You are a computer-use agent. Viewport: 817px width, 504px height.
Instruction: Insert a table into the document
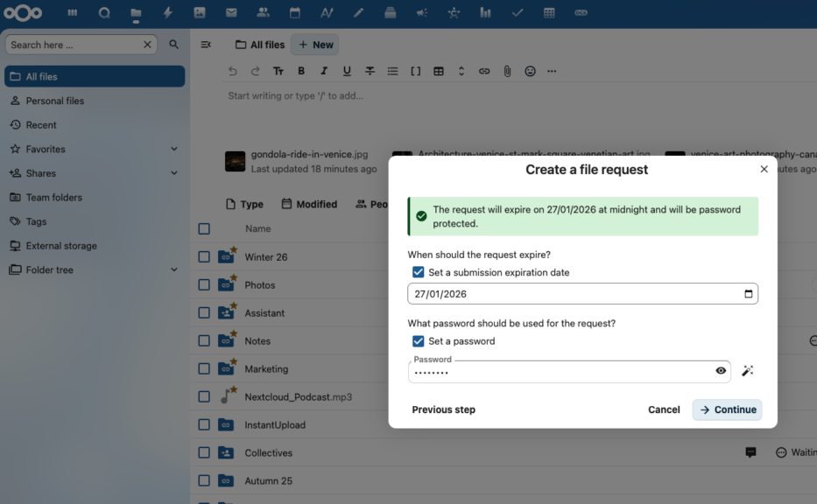point(438,71)
